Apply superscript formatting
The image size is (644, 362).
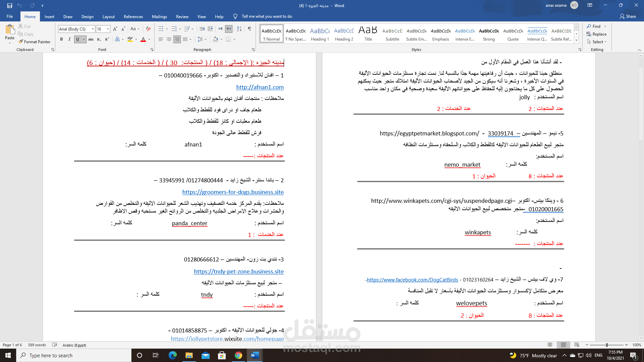[107, 39]
